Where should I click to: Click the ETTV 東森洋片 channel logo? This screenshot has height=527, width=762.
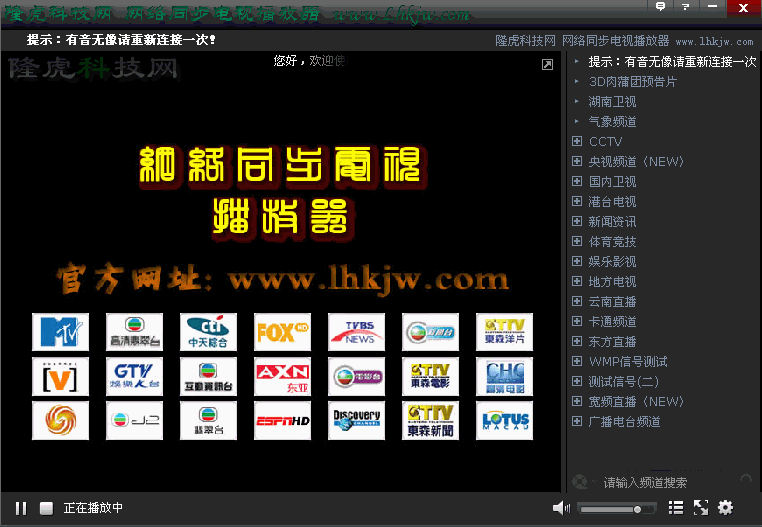(x=504, y=332)
